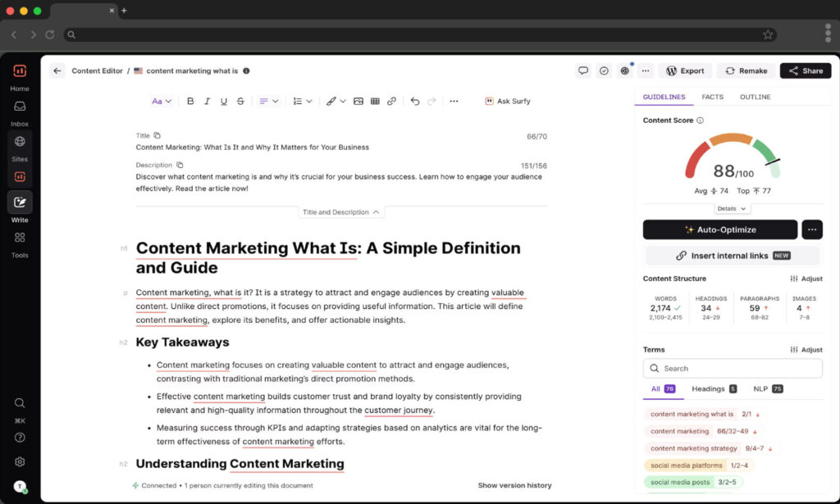Open a new browser tab
The image size is (840, 504).
125,10
